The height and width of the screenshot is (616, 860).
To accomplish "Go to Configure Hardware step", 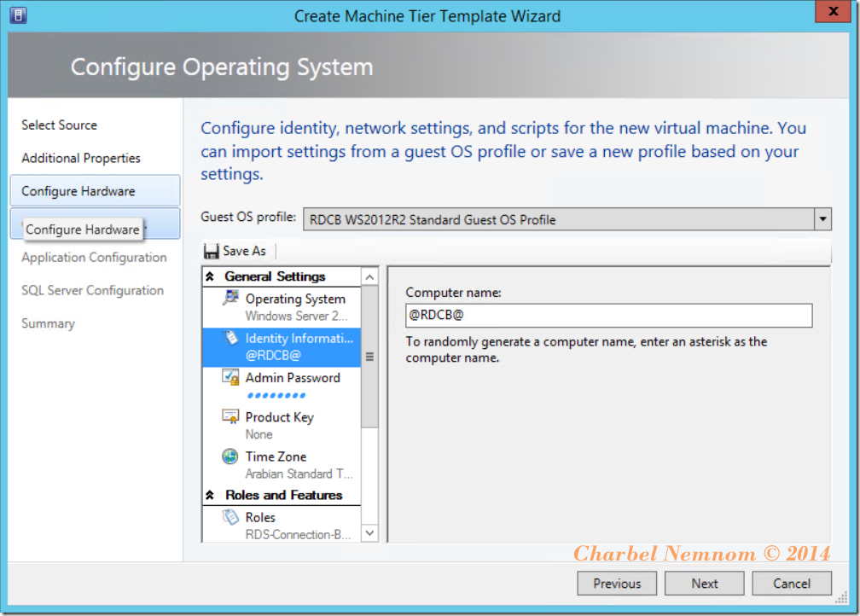I will click(95, 191).
